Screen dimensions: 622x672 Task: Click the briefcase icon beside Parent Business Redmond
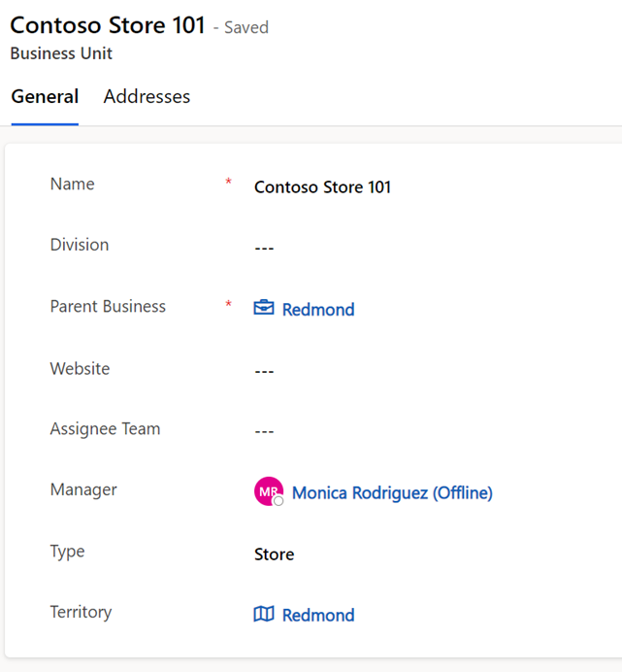coord(264,308)
